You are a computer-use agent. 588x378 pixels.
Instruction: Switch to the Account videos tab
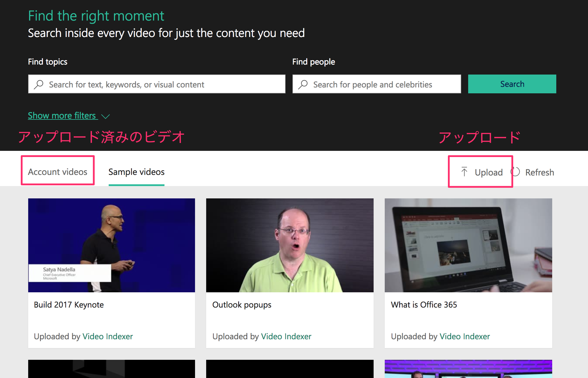(x=58, y=172)
